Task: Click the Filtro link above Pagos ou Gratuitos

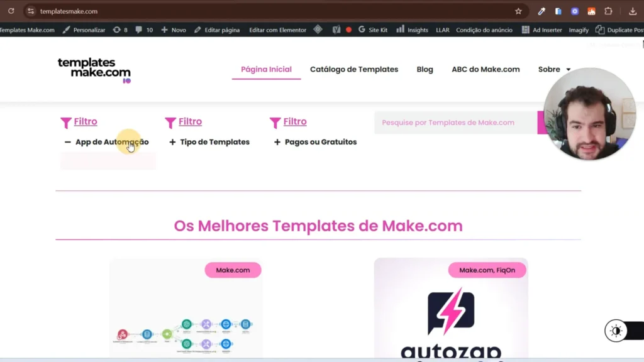Action: (x=295, y=121)
